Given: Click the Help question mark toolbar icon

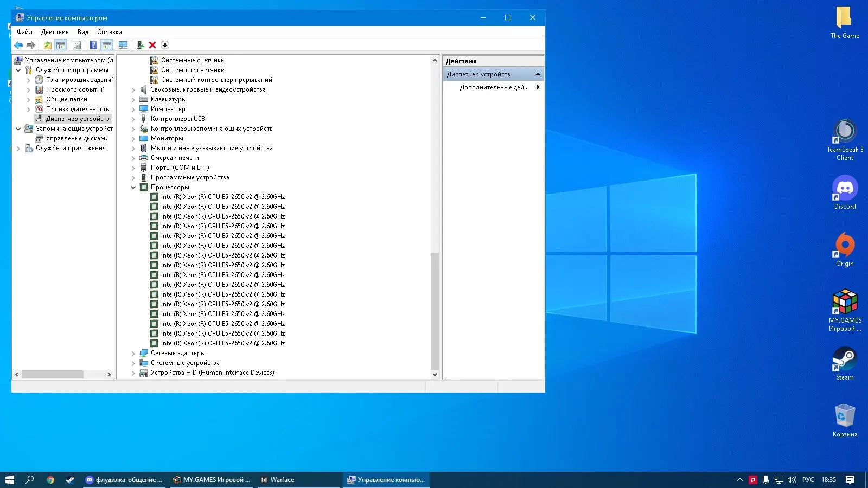Looking at the screenshot, I should pyautogui.click(x=93, y=46).
